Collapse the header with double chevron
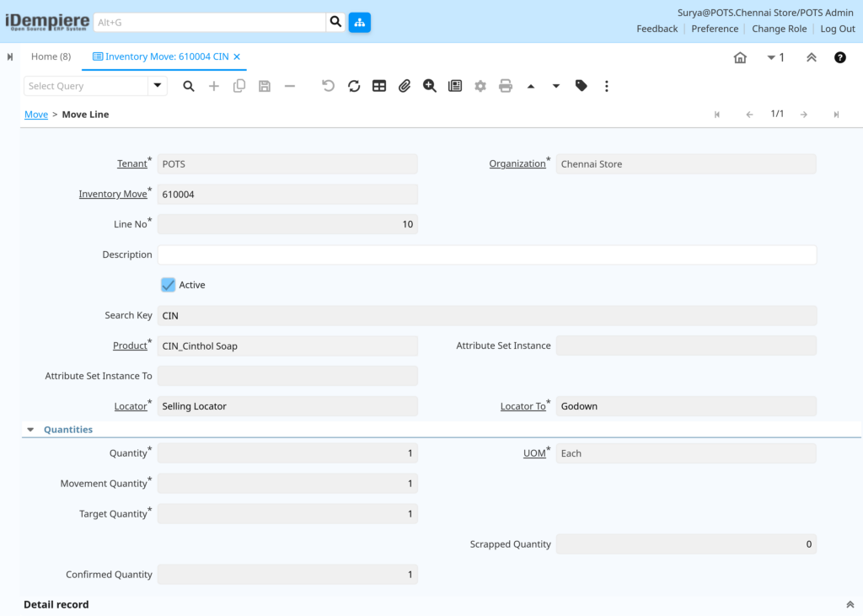Screen dimensions: 863x616 (x=812, y=57)
